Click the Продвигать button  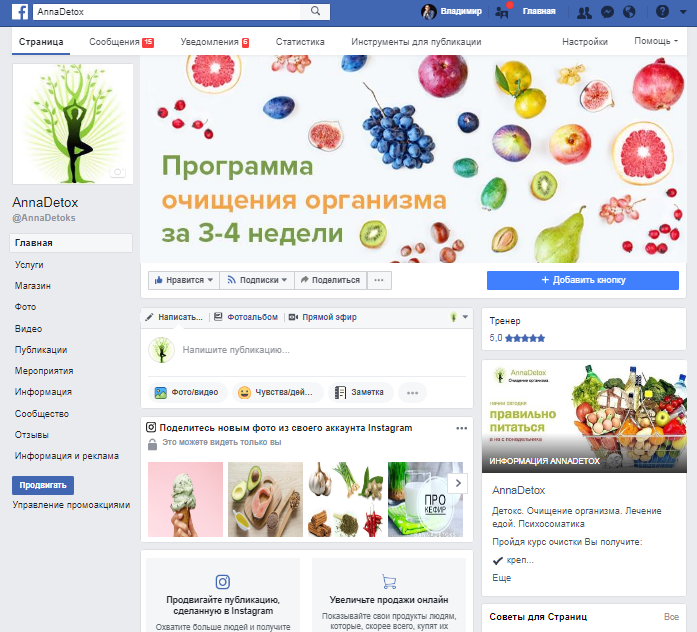coord(43,485)
